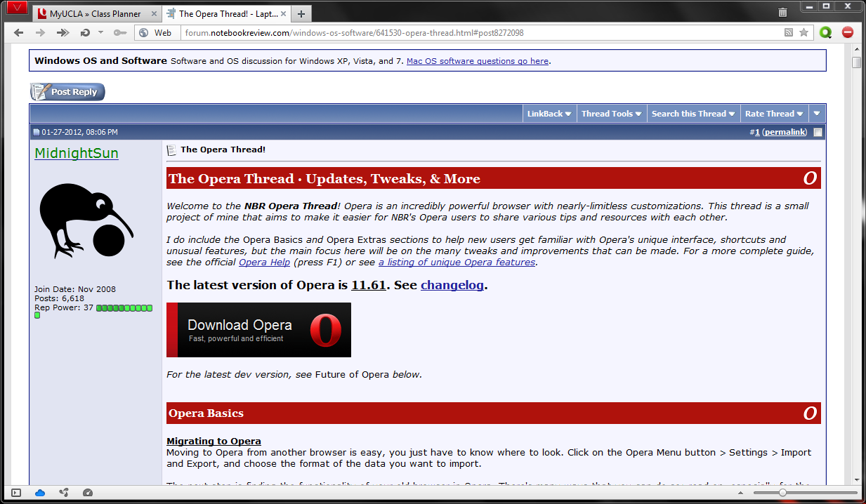Click the page's vertical scrollbar thumb
The image size is (866, 504).
click(856, 62)
